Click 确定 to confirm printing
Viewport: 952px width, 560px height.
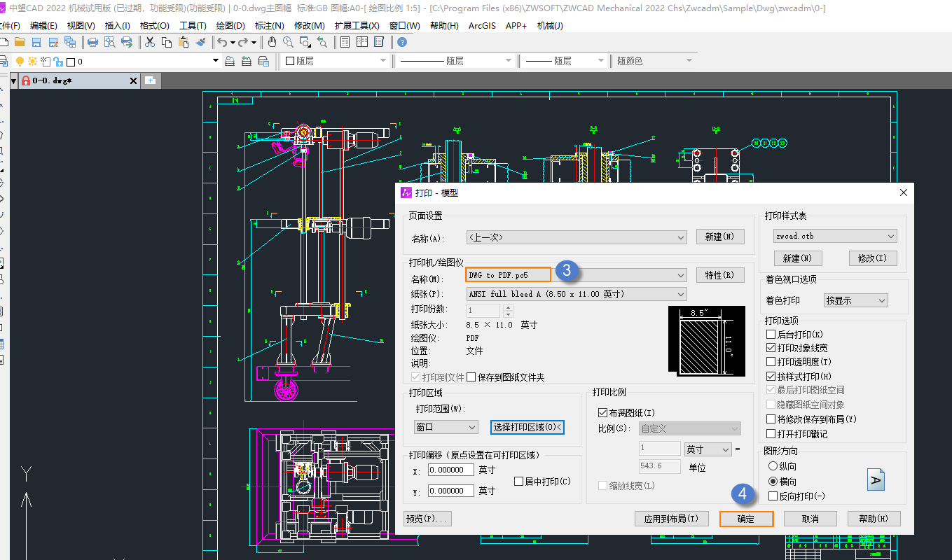pos(746,519)
